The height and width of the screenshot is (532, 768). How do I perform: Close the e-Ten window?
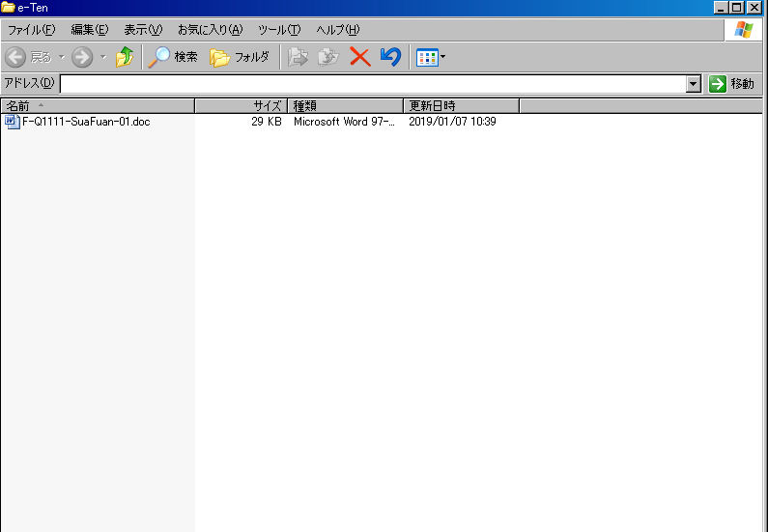pos(754,8)
